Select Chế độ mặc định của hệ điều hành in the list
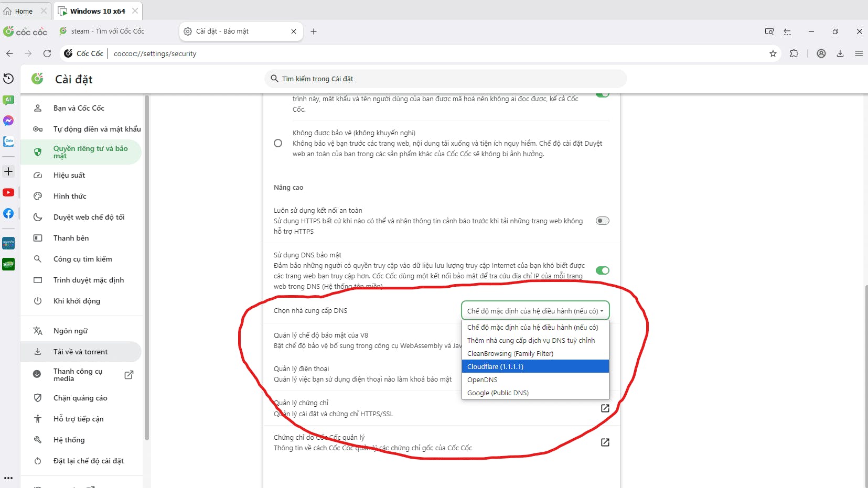Image resolution: width=868 pixels, height=488 pixels. tap(535, 327)
